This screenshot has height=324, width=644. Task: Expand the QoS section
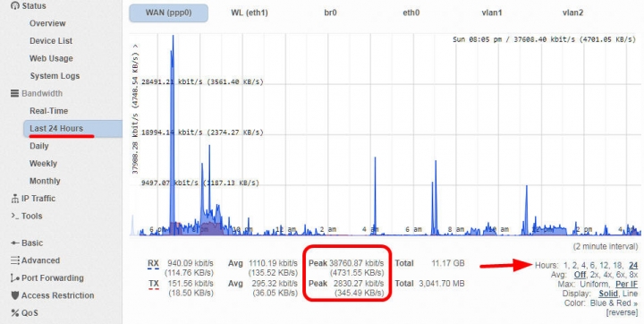coord(30,313)
